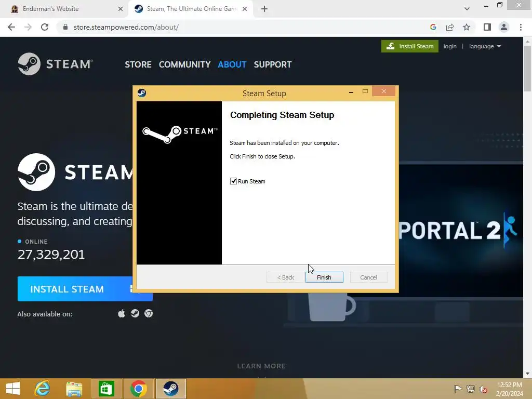Click the blue INSTALL STEAM button
The width and height of the screenshot is (532, 399).
pos(75,289)
